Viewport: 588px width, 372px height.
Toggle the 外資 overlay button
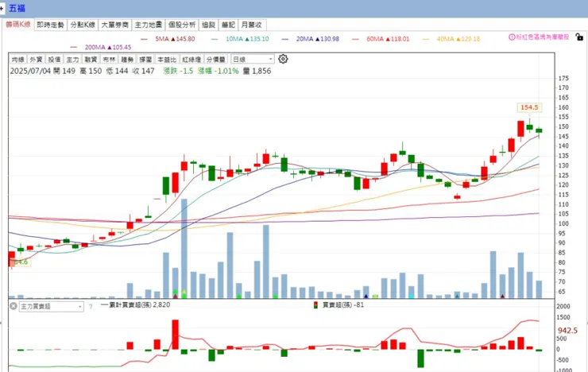point(36,60)
